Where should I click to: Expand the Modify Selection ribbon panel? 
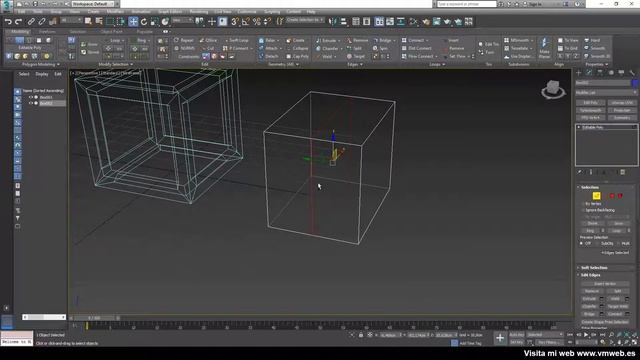tap(116, 64)
